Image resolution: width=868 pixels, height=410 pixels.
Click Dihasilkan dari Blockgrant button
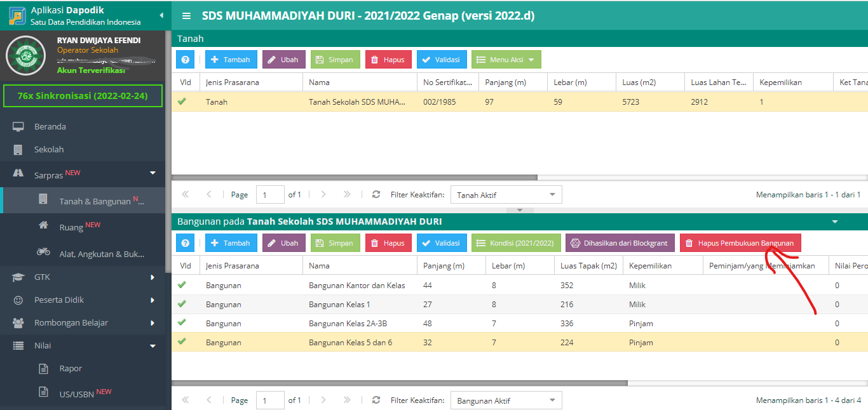(x=620, y=243)
